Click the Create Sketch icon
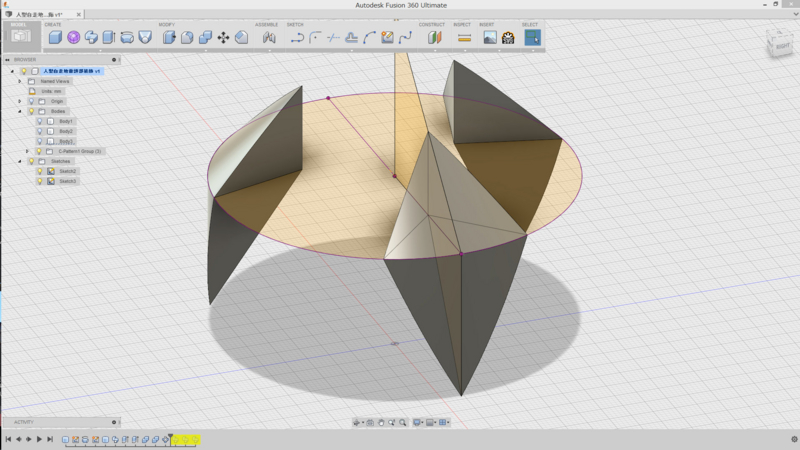The width and height of the screenshot is (800, 450). (387, 37)
